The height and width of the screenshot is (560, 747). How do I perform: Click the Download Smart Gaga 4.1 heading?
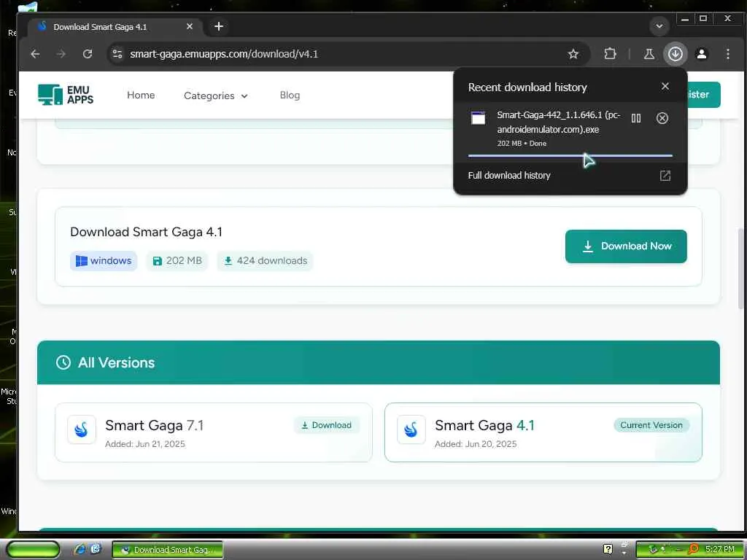[x=146, y=232]
